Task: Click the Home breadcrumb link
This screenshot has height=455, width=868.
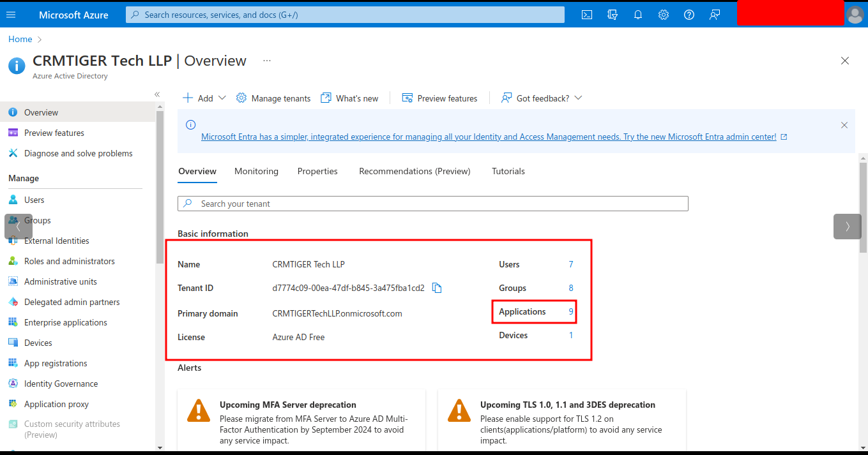Action: point(20,39)
